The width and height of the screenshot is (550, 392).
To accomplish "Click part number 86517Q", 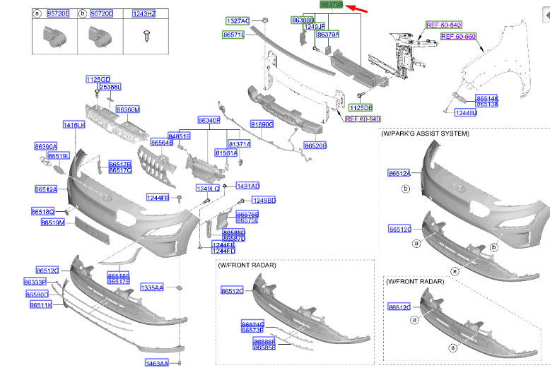I will (120, 170).
